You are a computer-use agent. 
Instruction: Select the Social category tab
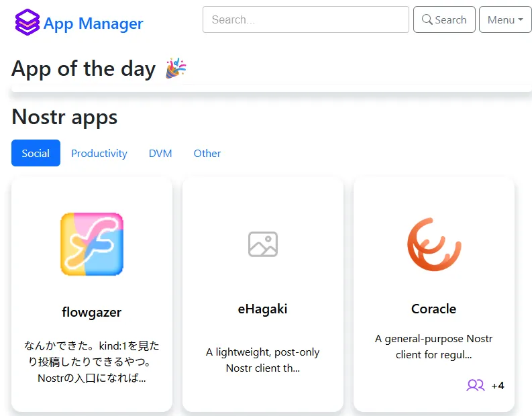(36, 153)
